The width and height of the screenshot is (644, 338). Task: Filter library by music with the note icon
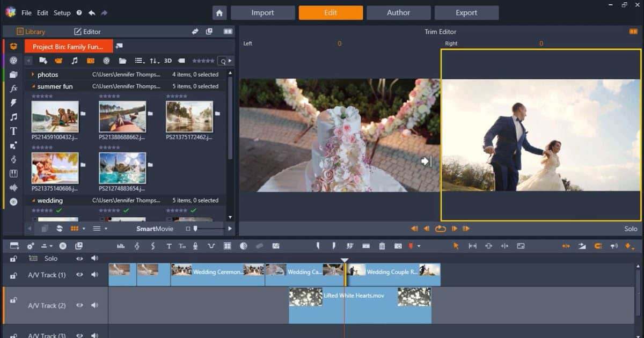click(74, 61)
